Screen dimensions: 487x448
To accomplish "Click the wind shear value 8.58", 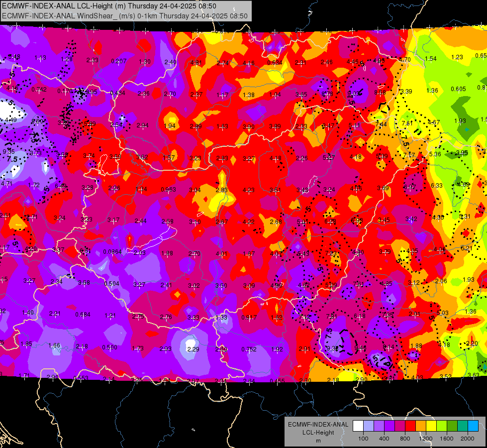I will point(380,92).
